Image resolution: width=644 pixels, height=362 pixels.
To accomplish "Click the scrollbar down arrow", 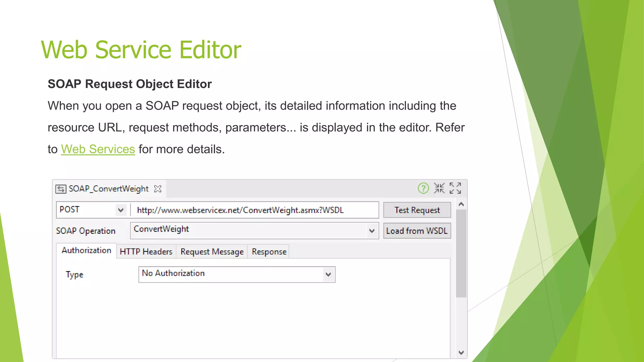I will pos(461,353).
